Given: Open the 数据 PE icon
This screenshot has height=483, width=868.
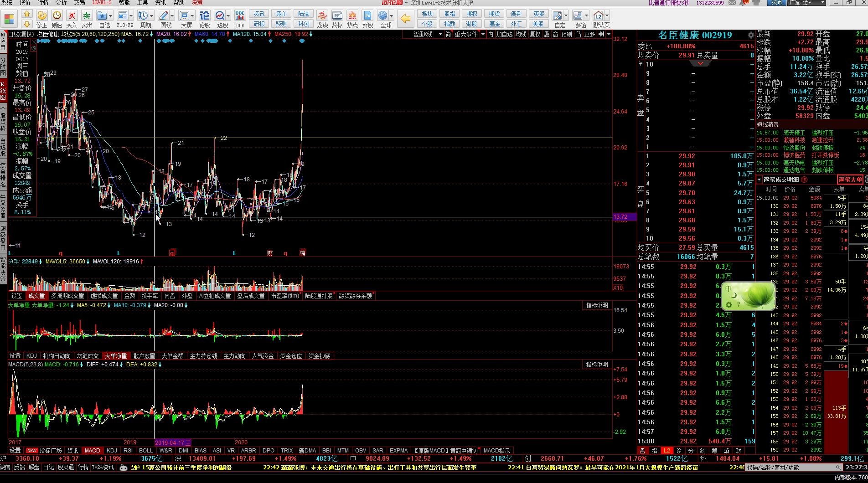Looking at the screenshot, I should pos(337,15).
